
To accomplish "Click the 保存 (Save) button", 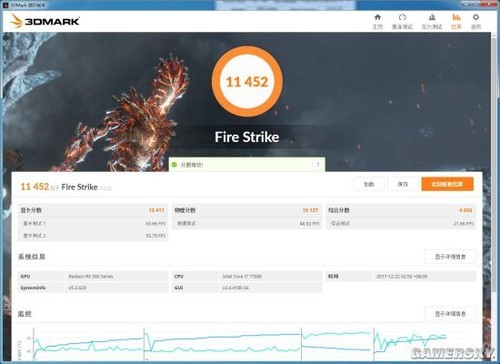I will coord(403,184).
